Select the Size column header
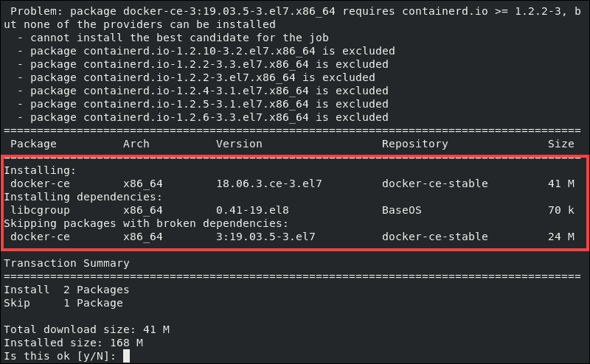Screen dimensions: 590x364 560,144
